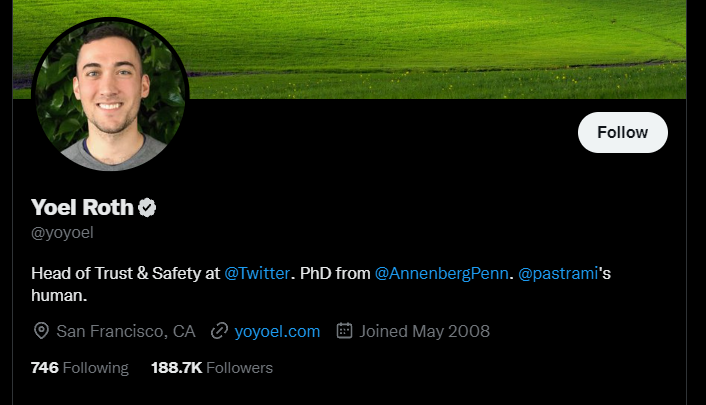Click the 'PhD from' text in bio
Image resolution: width=706 pixels, height=405 pixels.
tap(335, 273)
